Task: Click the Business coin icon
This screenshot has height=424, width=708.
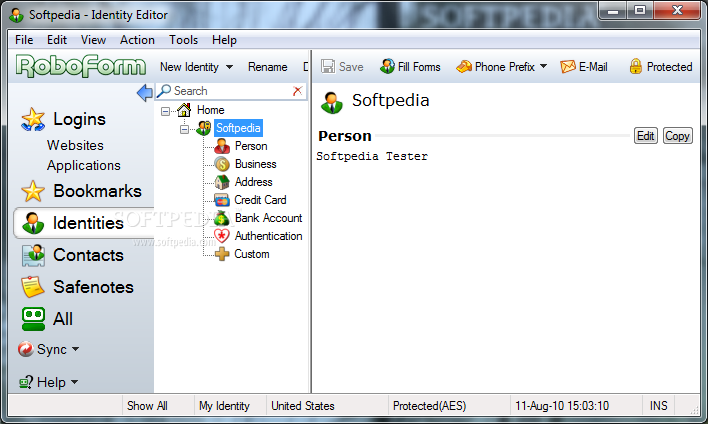Action: (222, 164)
